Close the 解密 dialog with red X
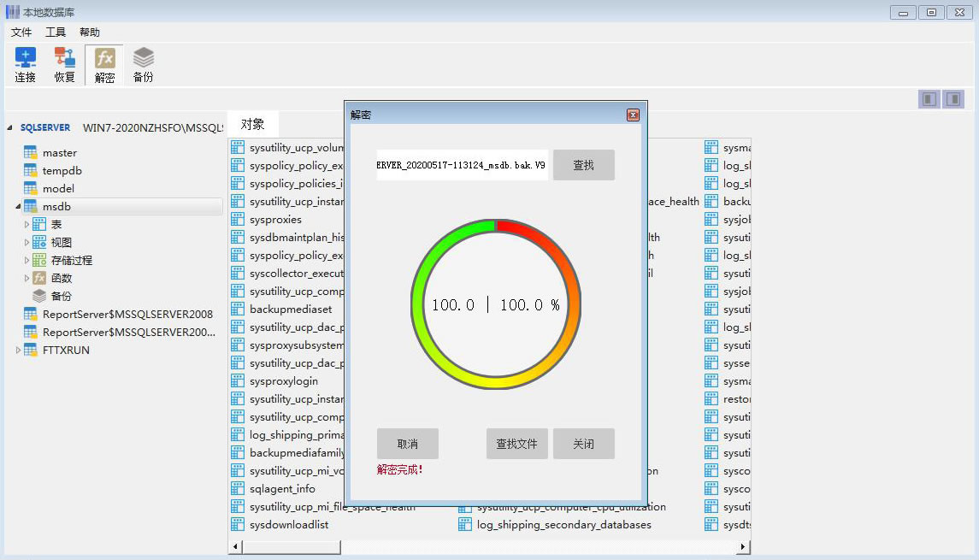This screenshot has height=560, width=979. pyautogui.click(x=633, y=115)
